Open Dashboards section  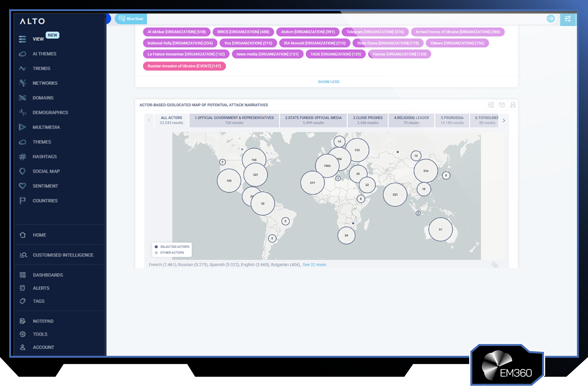pos(48,275)
